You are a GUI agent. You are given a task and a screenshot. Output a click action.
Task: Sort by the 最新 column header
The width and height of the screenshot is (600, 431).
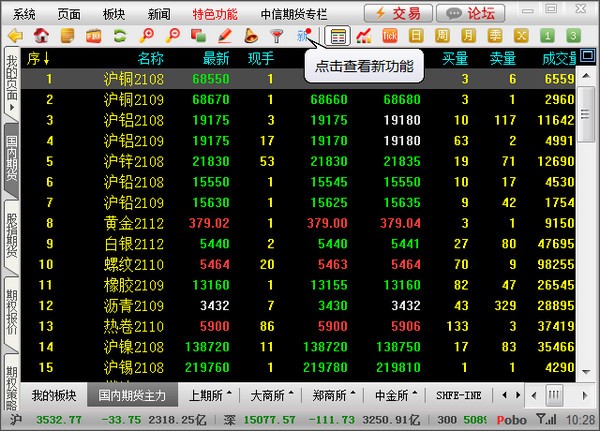point(216,59)
